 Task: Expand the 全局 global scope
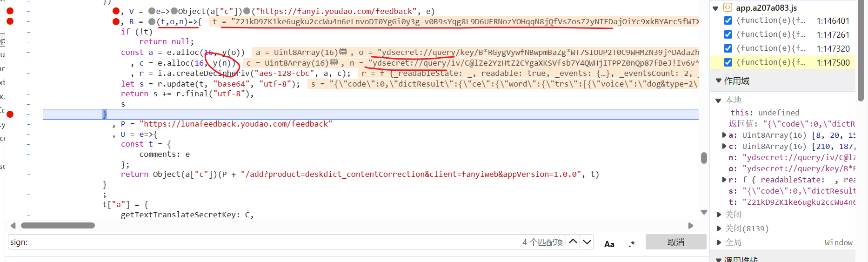(719, 242)
